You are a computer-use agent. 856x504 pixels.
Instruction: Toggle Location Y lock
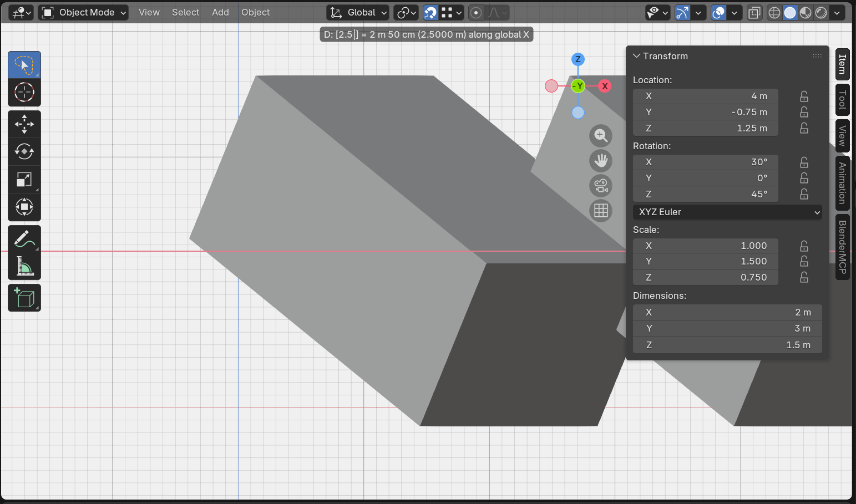[804, 113]
